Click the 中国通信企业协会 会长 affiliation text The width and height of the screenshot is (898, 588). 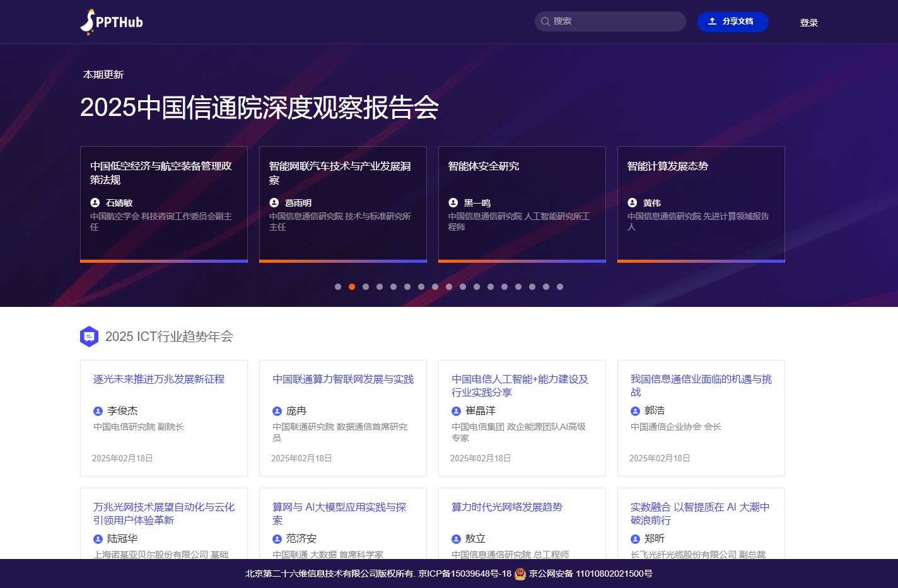coord(676,427)
